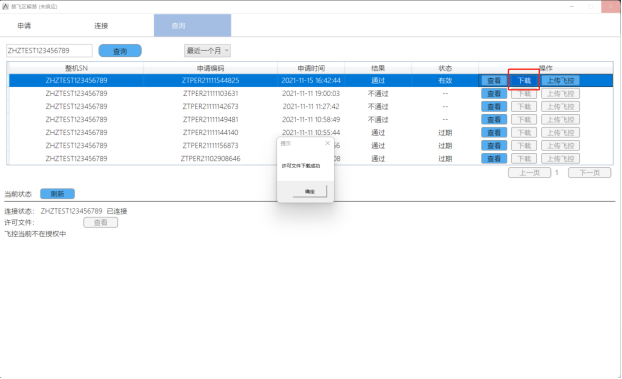Click 查看 for application ZTPER21111544825
The height and width of the screenshot is (379, 622).
[494, 81]
